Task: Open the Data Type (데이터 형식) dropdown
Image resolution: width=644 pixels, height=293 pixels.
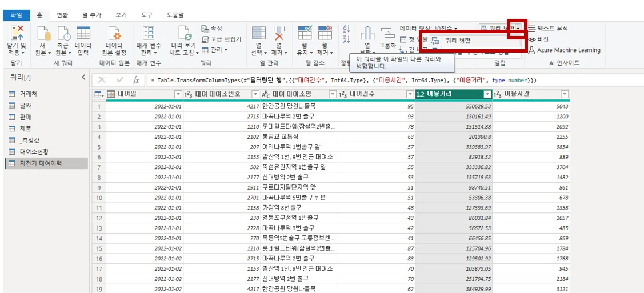Action: coord(429,29)
